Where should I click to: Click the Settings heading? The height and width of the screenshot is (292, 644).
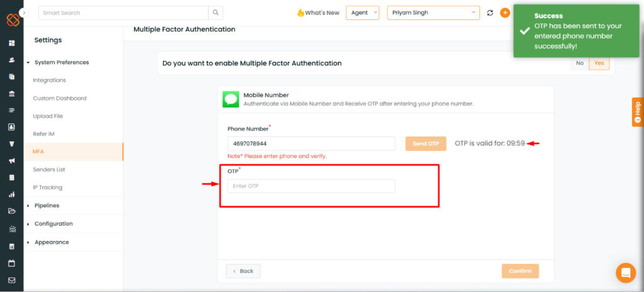(48, 40)
